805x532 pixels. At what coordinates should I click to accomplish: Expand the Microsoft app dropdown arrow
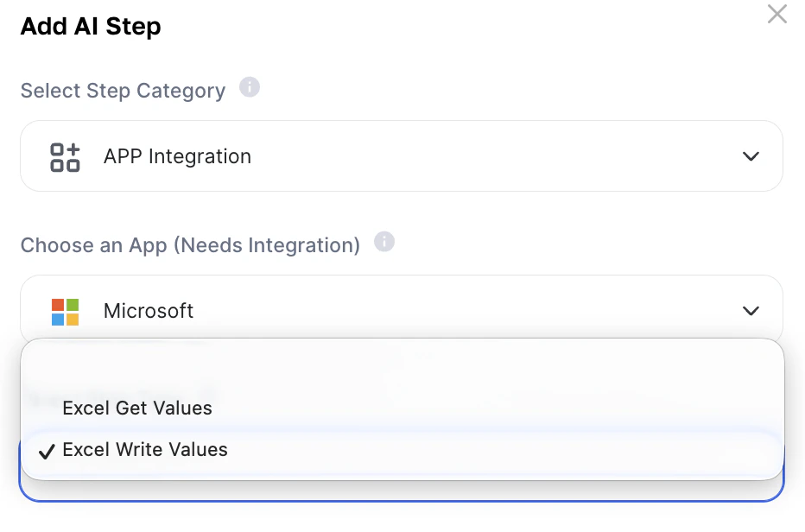point(751,312)
